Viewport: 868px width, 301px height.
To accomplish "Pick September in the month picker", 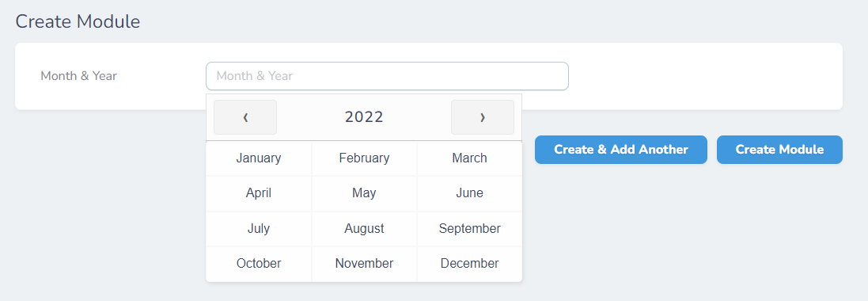I will 469,228.
